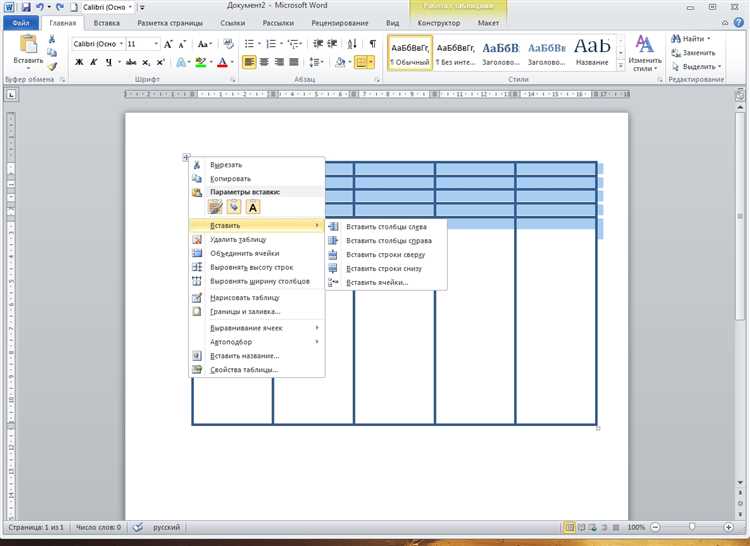Open the font color arrow dropdown

[x=232, y=62]
